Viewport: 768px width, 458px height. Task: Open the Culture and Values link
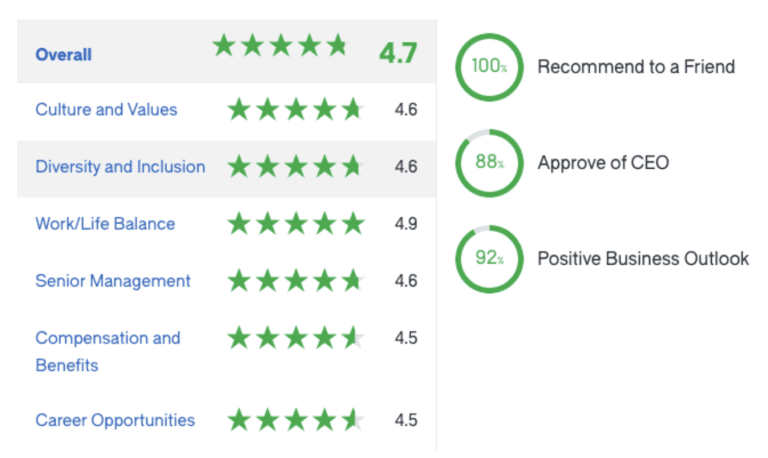point(106,109)
